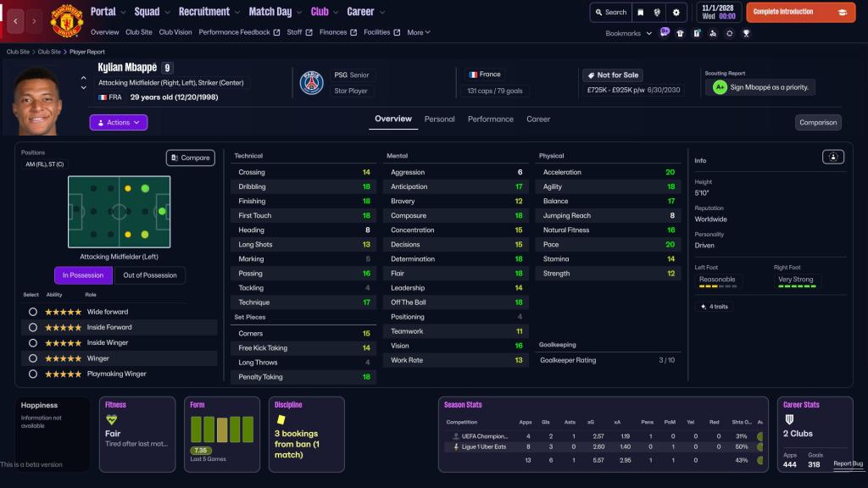Open the settings gear icon
Image resolution: width=868 pixels, height=488 pixels.
click(x=676, y=13)
